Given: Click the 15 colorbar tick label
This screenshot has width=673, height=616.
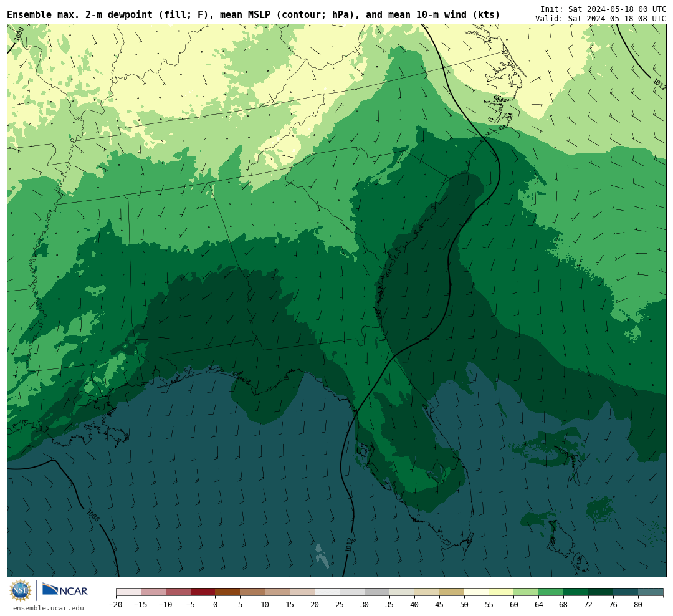Looking at the screenshot, I should click(x=290, y=604).
